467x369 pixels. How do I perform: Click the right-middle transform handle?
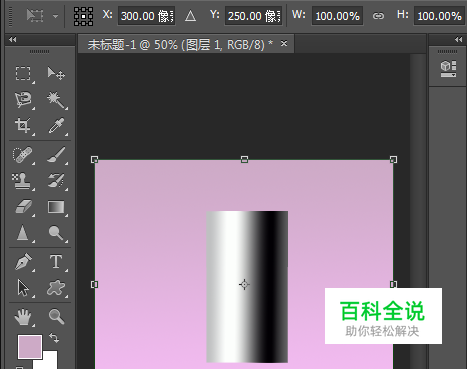point(393,284)
